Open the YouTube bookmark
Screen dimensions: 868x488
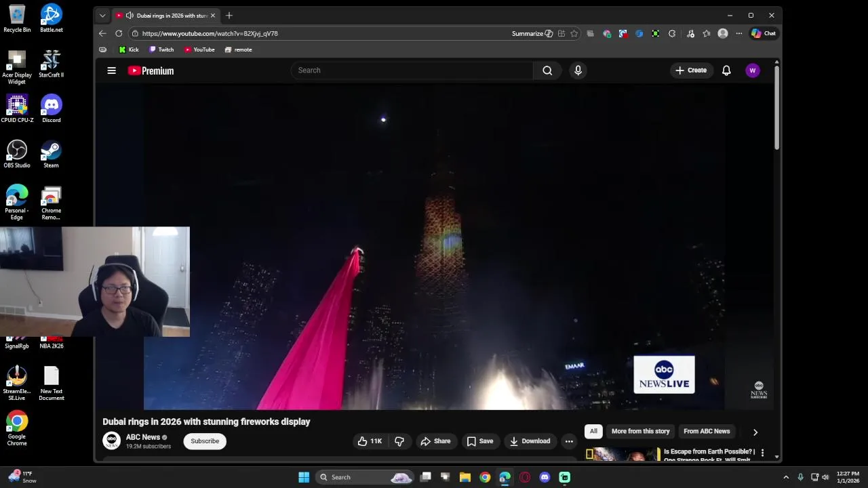[199, 49]
